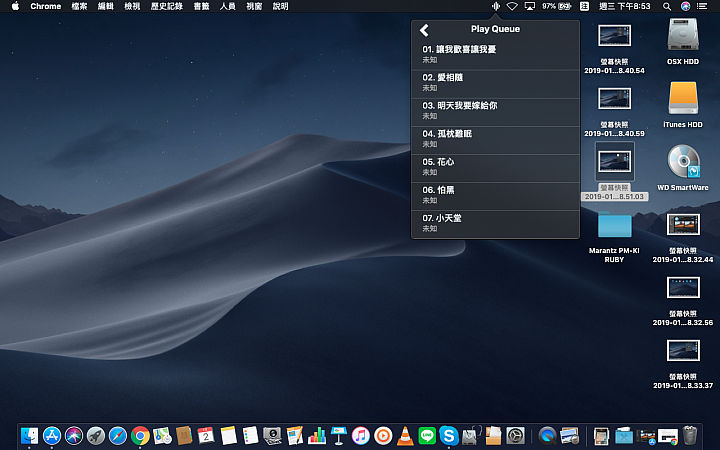Open the input method 注 menu
The image size is (720, 450).
pos(584,6)
